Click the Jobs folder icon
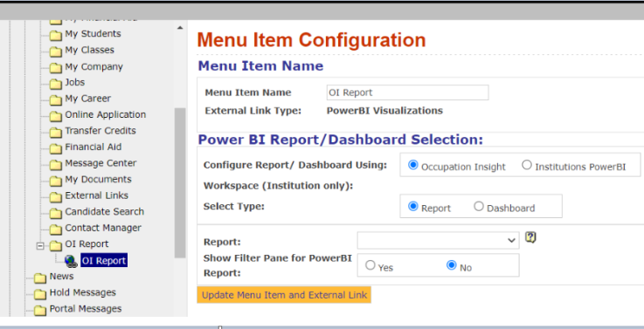 pos(56,84)
